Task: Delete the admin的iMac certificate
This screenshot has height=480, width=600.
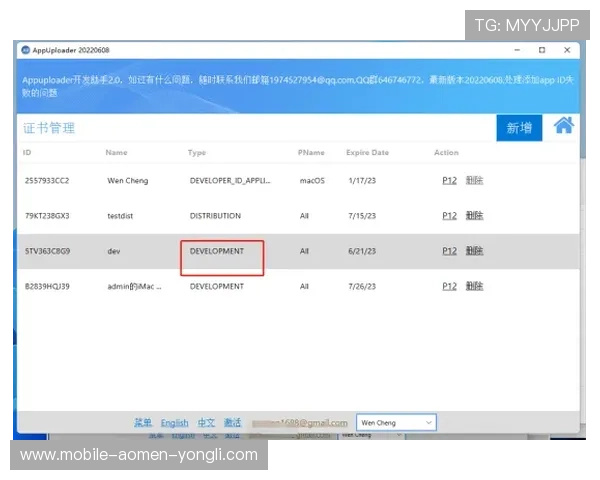Action: [x=474, y=286]
